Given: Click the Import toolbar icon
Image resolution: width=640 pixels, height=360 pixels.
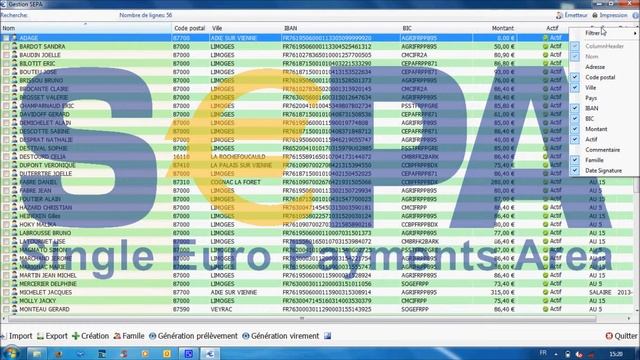Looking at the screenshot, I should (x=3, y=336).
